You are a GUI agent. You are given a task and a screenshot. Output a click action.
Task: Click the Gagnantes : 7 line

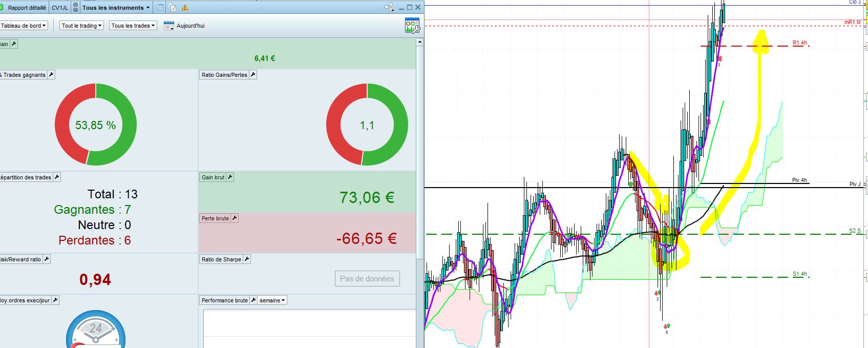pyautogui.click(x=92, y=210)
